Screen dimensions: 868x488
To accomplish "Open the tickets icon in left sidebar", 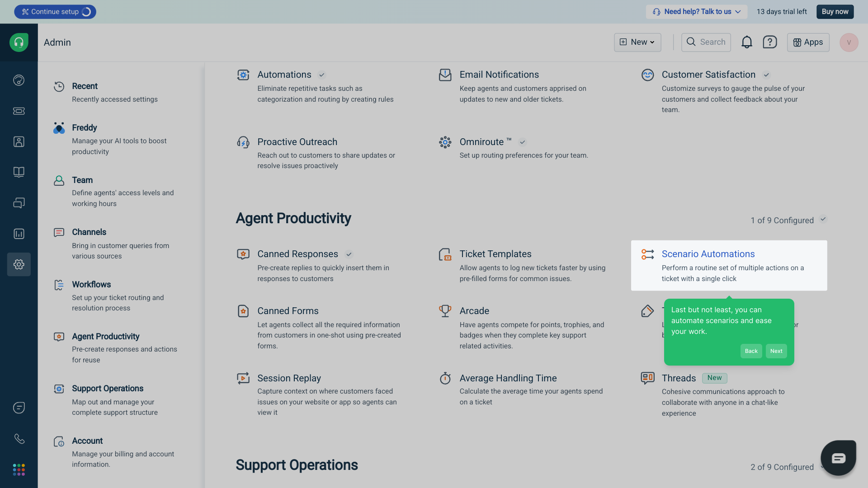I will pyautogui.click(x=19, y=111).
